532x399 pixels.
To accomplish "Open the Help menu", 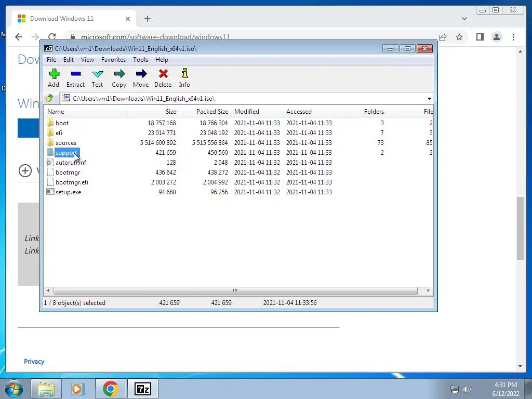I will [x=162, y=60].
